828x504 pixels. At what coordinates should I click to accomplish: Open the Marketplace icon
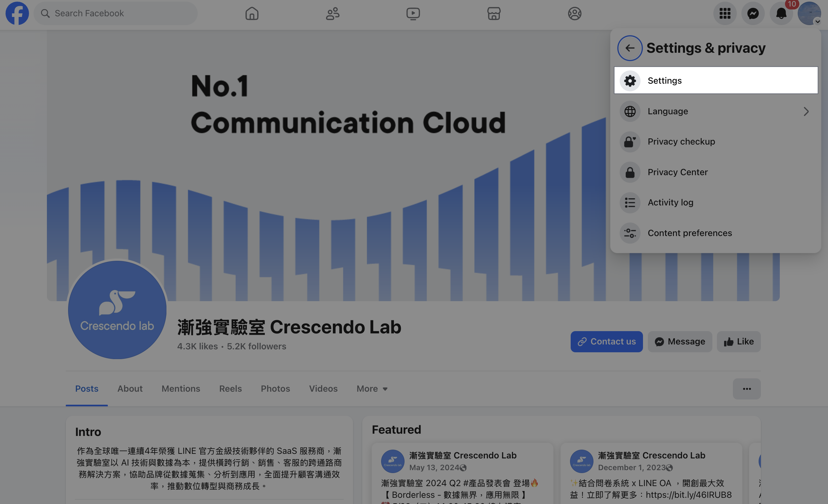click(x=494, y=13)
